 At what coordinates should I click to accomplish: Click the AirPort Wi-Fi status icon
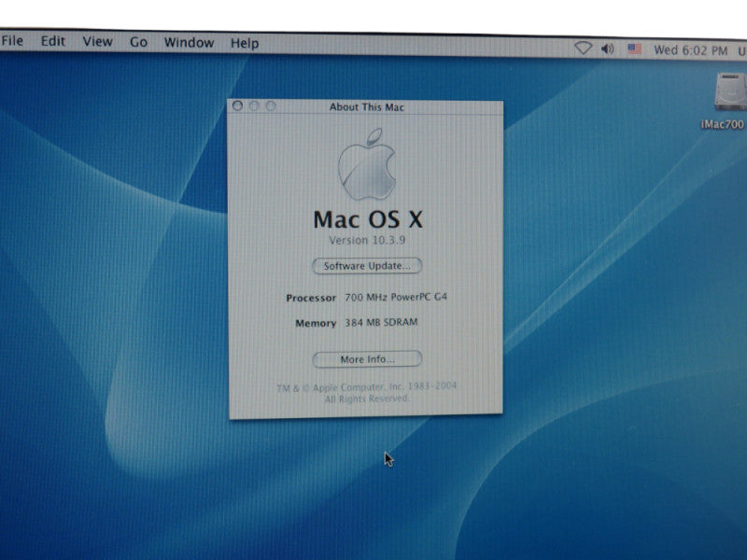[583, 49]
